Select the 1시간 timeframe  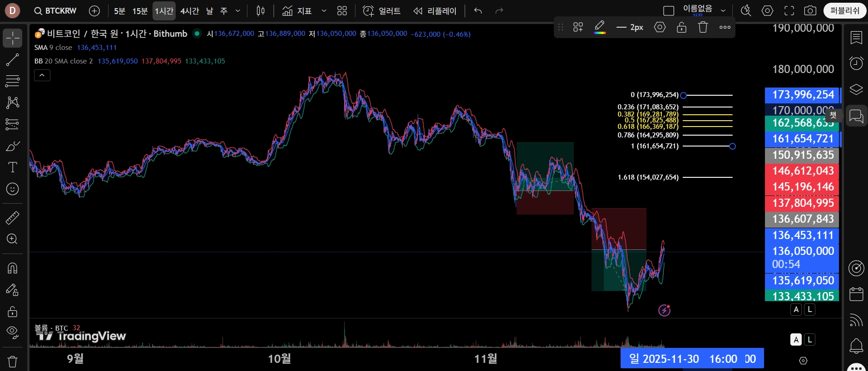point(164,11)
